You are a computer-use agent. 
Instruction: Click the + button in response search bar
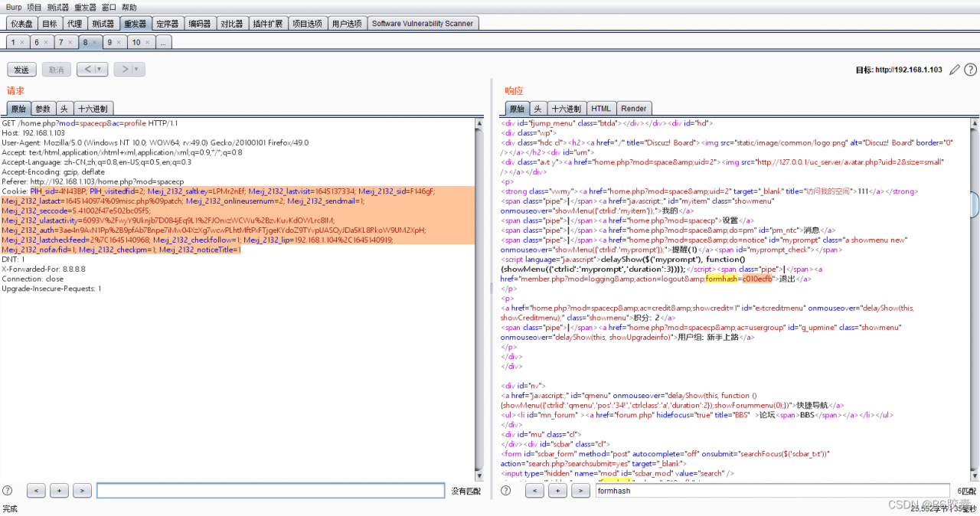[557, 491]
